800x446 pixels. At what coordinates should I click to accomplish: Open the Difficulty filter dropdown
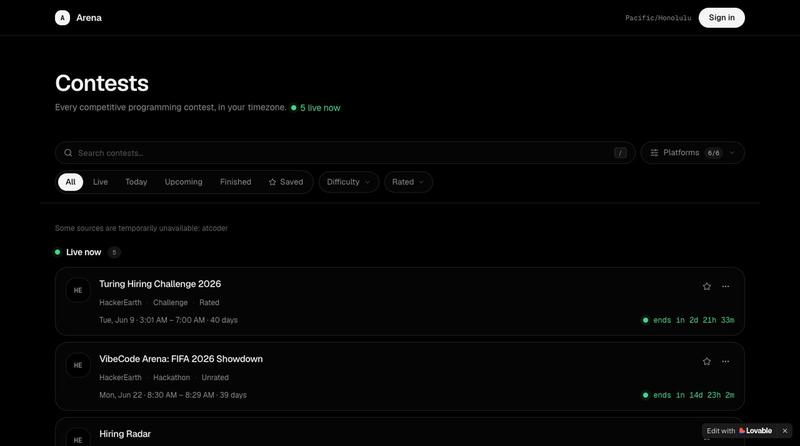(348, 182)
